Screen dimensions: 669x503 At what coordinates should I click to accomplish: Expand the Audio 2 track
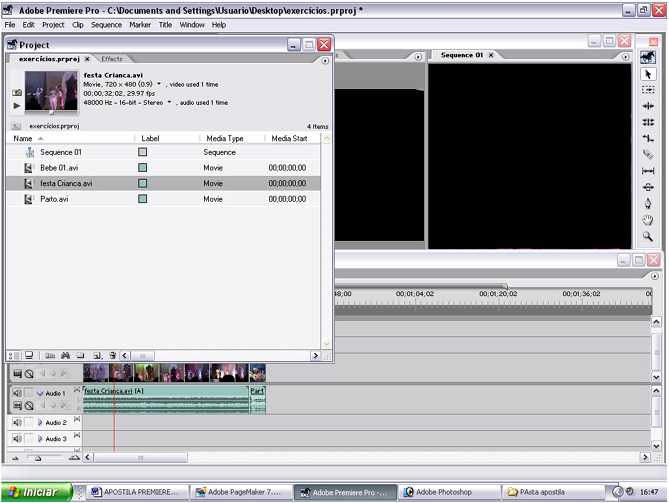[40, 423]
